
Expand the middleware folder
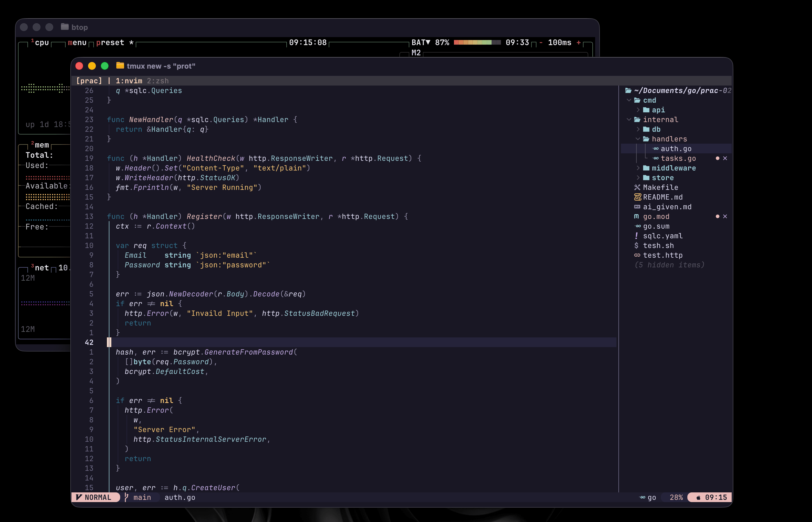[x=639, y=168]
